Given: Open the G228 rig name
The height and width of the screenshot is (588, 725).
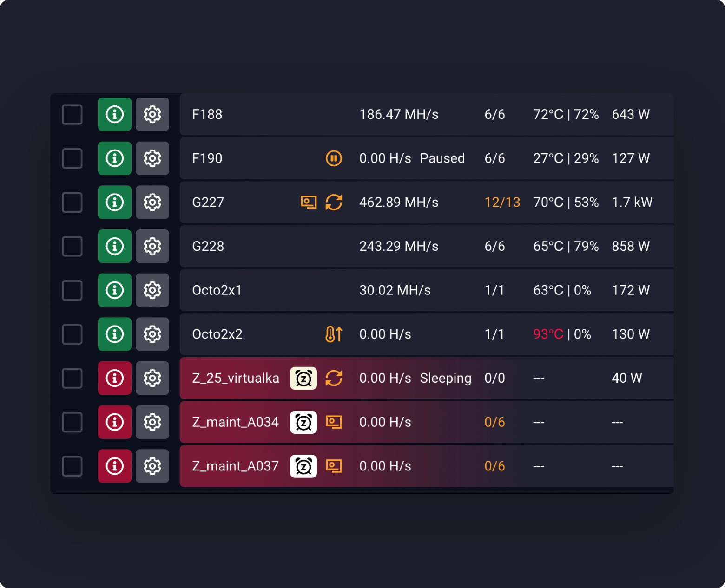Looking at the screenshot, I should coord(208,246).
